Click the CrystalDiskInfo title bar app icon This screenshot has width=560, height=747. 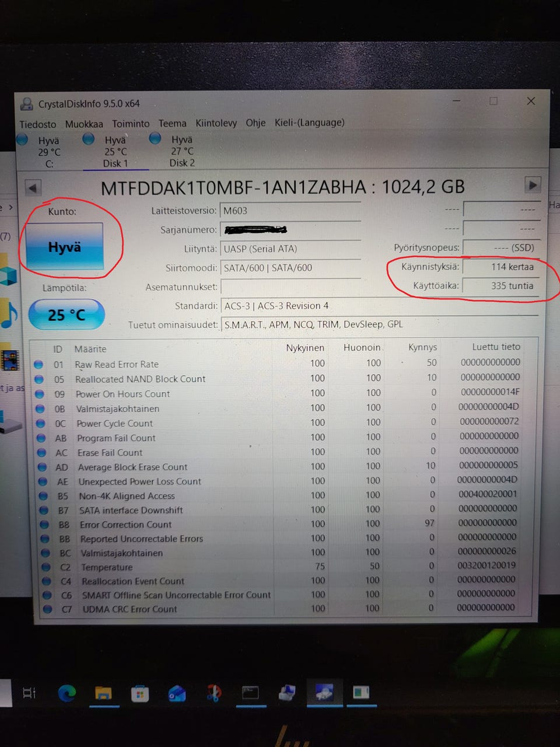click(x=26, y=104)
